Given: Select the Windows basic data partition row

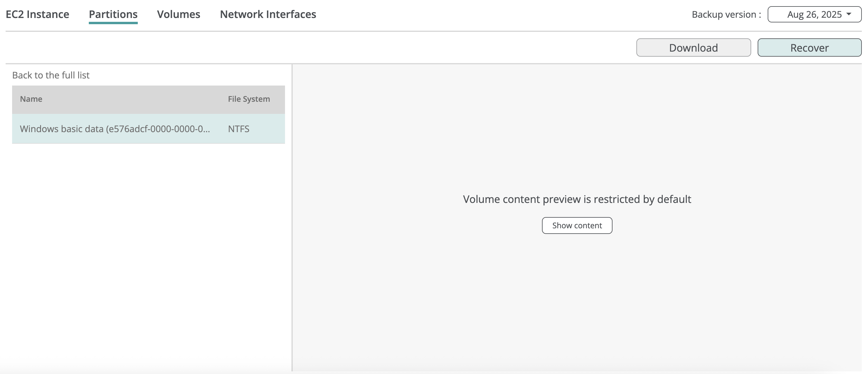Looking at the screenshot, I should pyautogui.click(x=114, y=129).
